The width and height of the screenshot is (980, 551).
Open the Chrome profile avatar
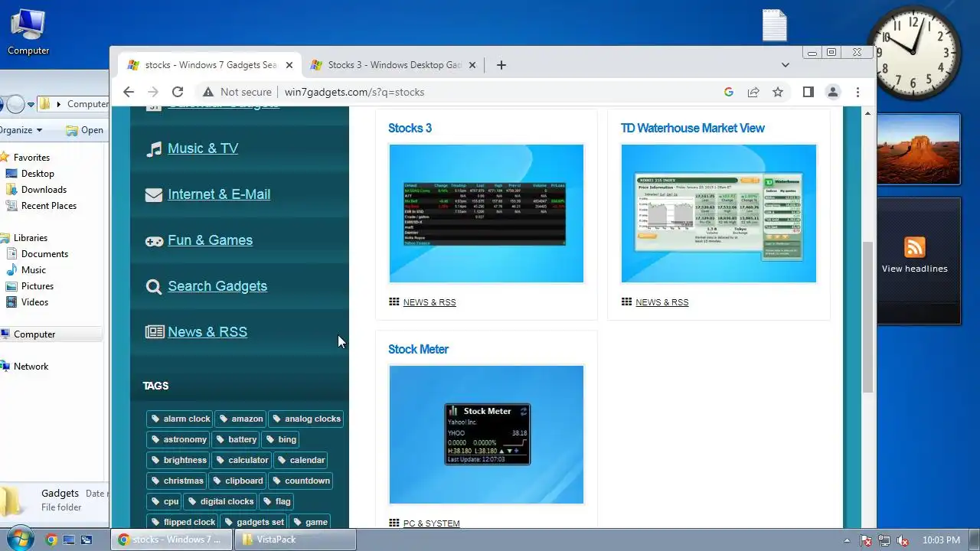click(x=833, y=92)
